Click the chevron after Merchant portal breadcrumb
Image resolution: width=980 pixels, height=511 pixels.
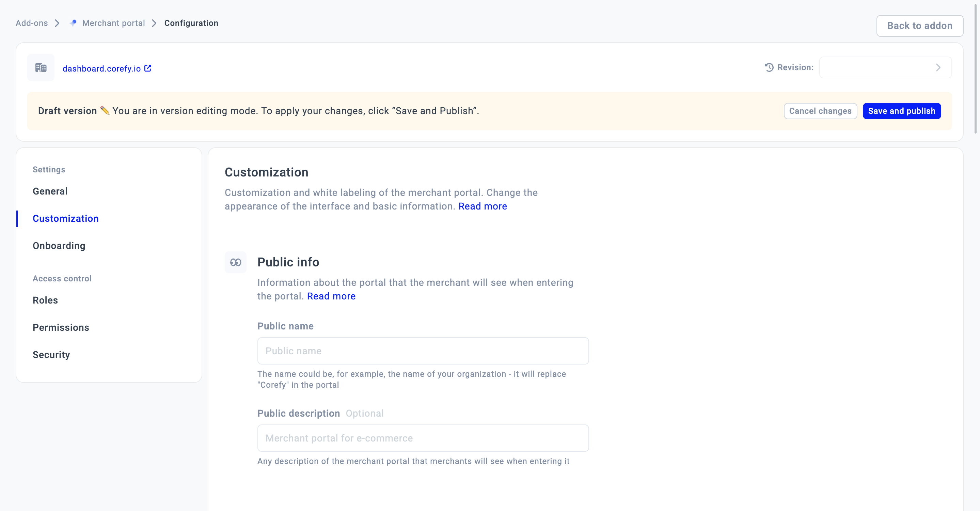[155, 23]
